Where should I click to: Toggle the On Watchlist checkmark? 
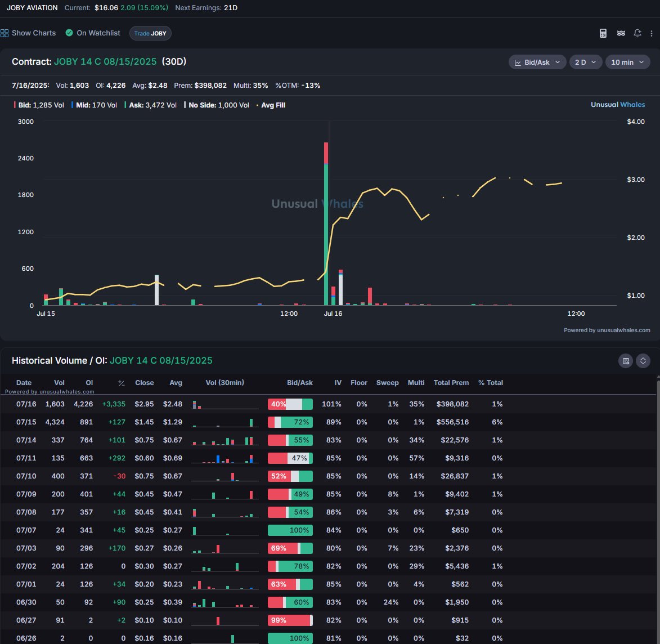pyautogui.click(x=69, y=33)
